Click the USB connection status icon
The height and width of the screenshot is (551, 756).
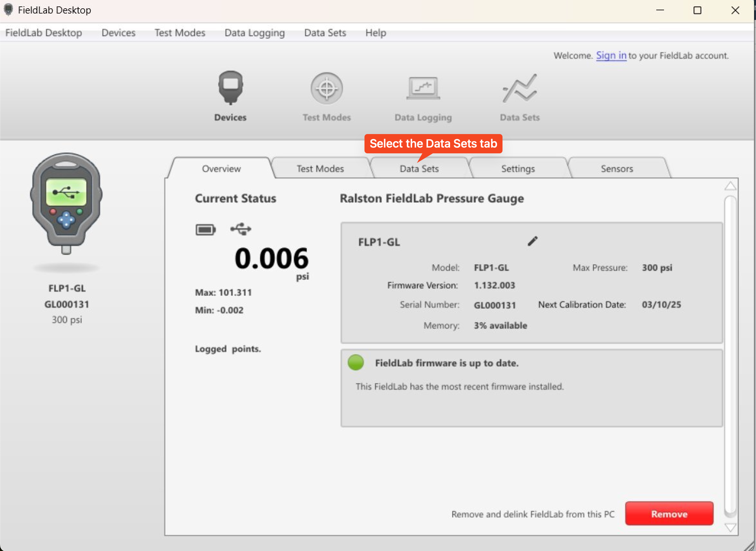click(x=241, y=229)
